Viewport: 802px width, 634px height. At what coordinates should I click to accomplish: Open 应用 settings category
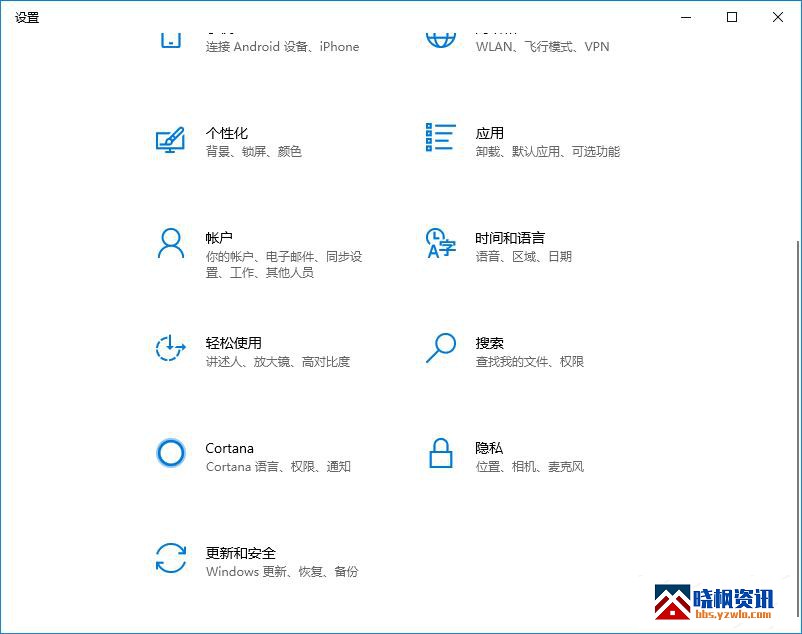[489, 133]
